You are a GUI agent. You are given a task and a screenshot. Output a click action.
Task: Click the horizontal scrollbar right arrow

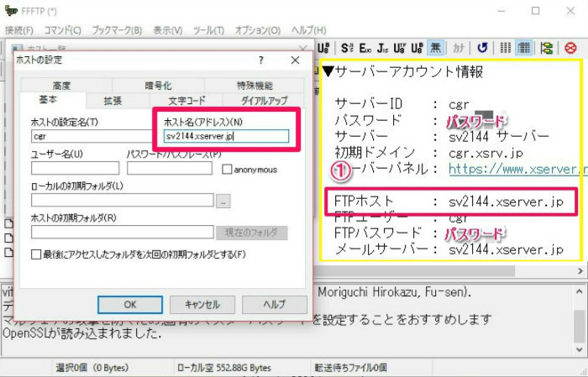580,270
